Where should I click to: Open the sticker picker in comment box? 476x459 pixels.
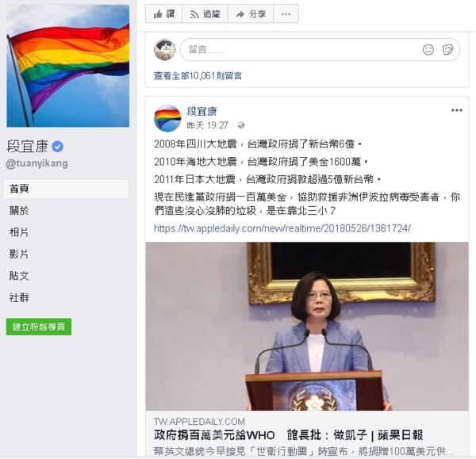[x=447, y=49]
